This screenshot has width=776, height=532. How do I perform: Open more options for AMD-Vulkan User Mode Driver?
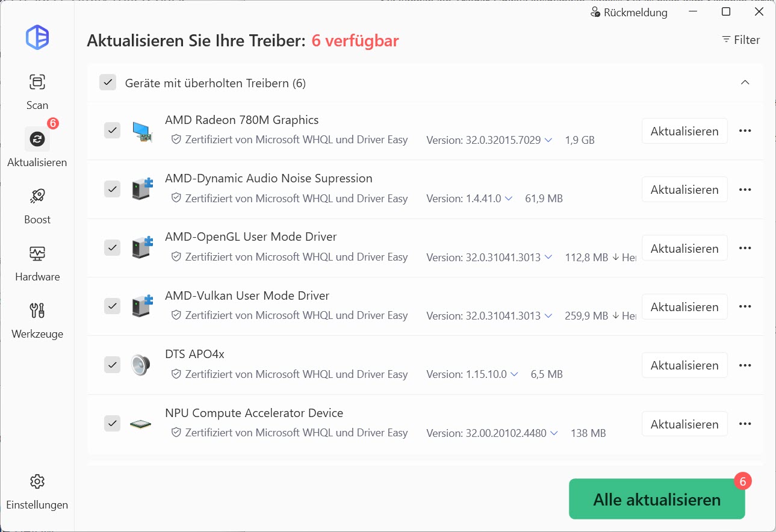[745, 307]
